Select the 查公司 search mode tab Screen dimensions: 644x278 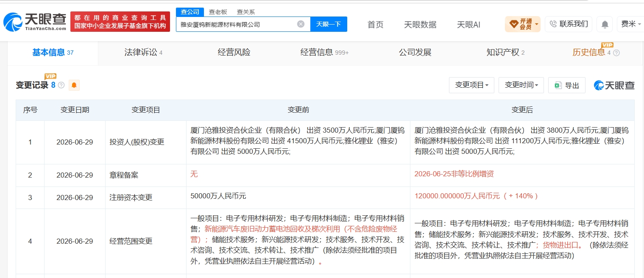point(190,12)
